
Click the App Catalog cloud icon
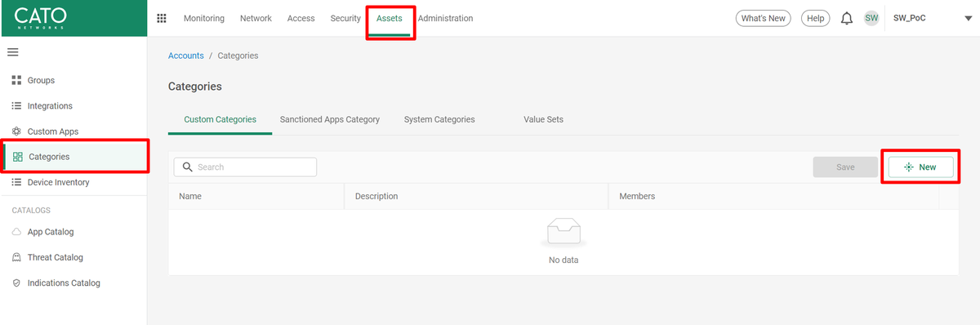pyautogui.click(x=16, y=232)
